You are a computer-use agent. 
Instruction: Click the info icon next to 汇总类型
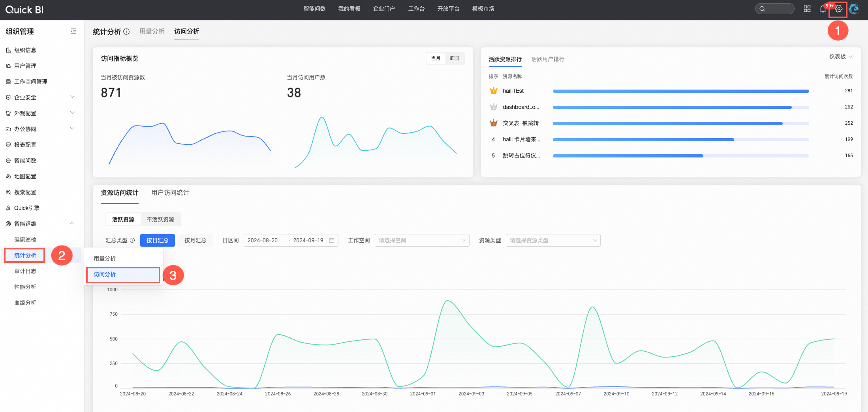coord(132,240)
